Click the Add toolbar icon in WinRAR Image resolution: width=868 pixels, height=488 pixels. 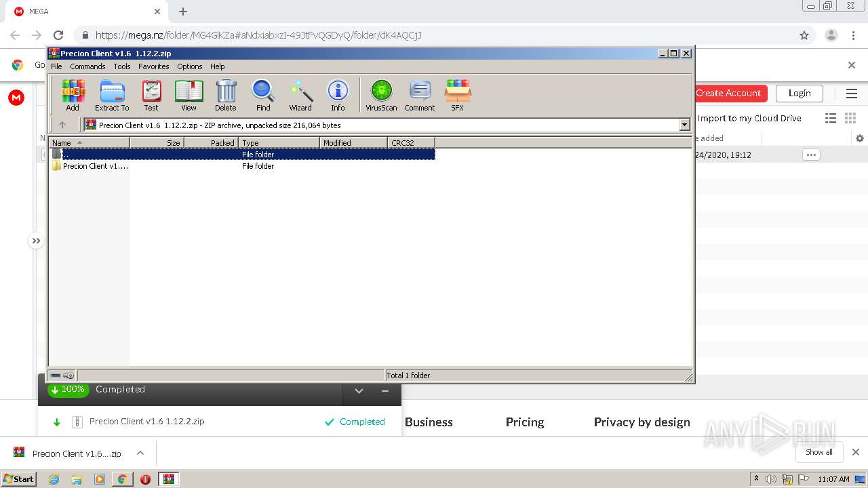[73, 95]
